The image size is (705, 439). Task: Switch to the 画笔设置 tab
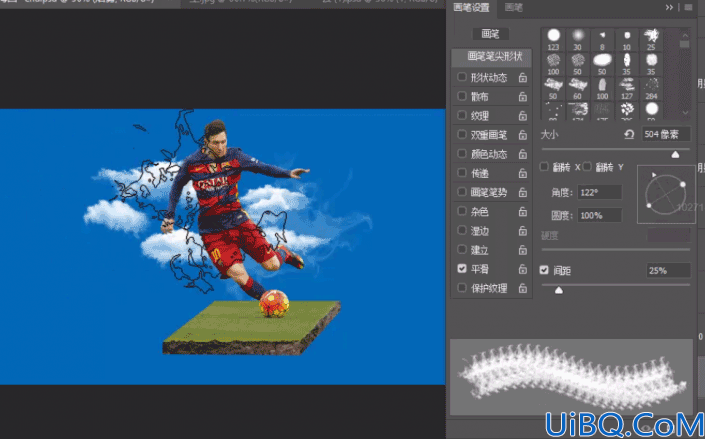(x=471, y=8)
